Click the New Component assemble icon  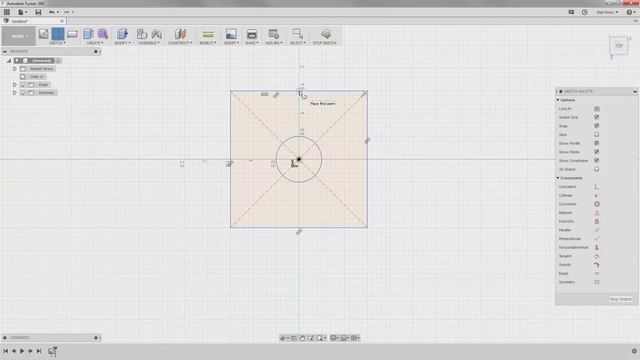point(142,34)
